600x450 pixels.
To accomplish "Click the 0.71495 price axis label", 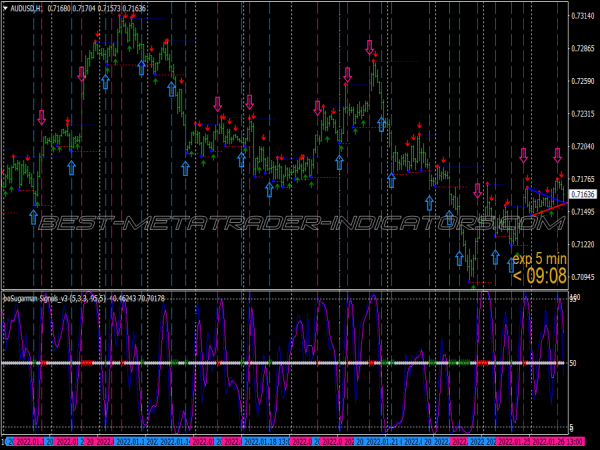I will point(583,212).
